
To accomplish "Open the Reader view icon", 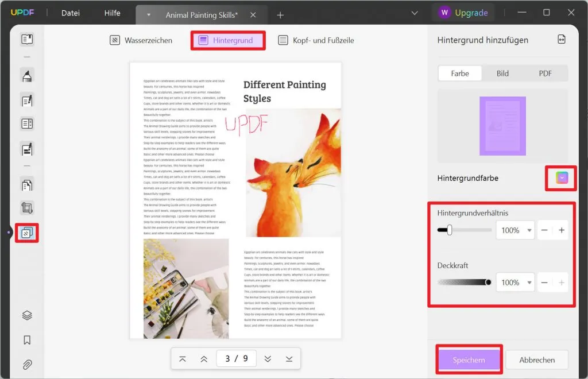I will tap(26, 39).
